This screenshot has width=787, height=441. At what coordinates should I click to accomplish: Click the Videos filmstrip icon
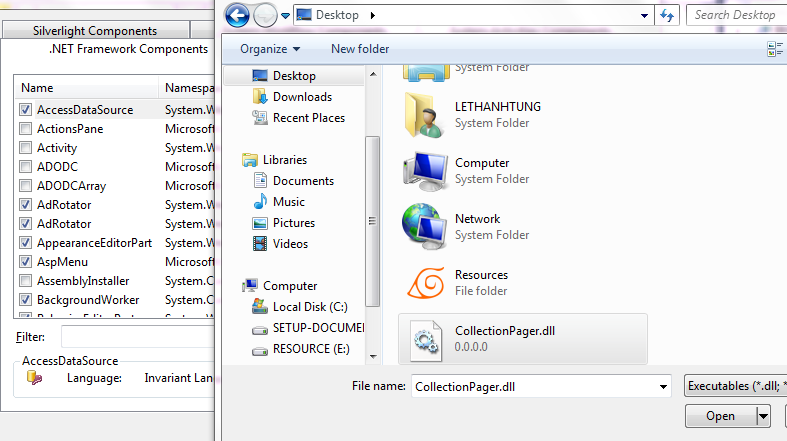coord(260,244)
